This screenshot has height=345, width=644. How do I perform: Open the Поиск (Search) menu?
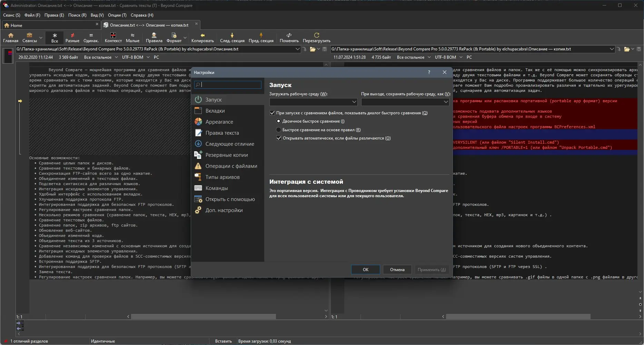tap(77, 15)
